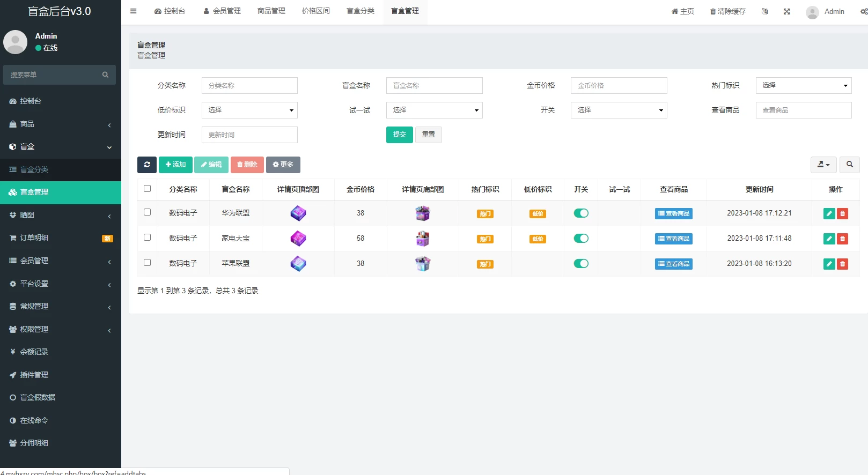Turn off the switch for 苹果联盟
The width and height of the screenshot is (868, 475).
pos(581,264)
